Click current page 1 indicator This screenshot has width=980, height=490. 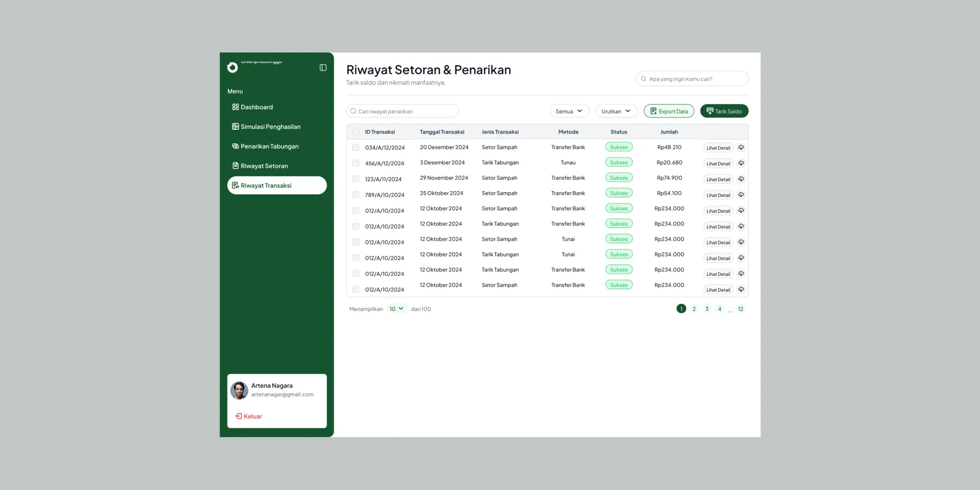[681, 309]
